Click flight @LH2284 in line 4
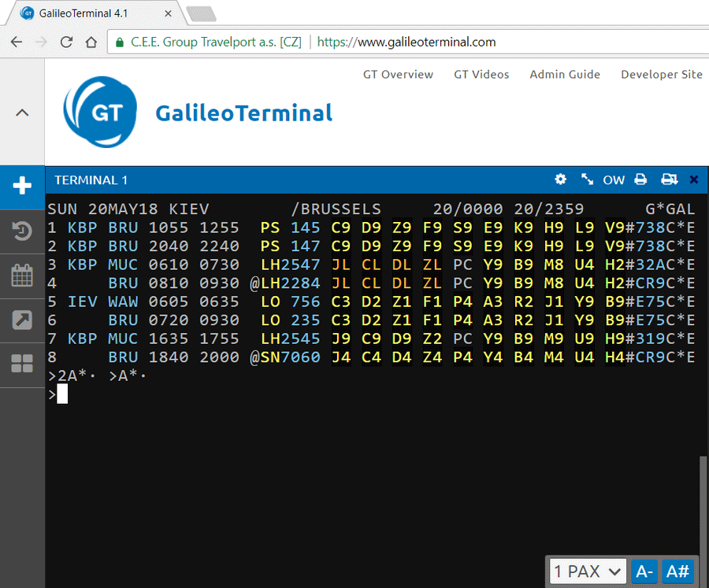This screenshot has width=709, height=588. pyautogui.click(x=285, y=283)
